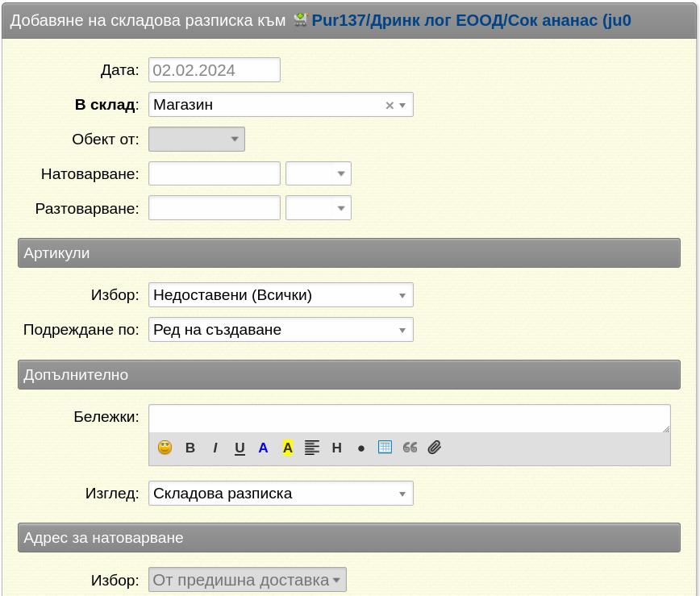Insert a quote block in notes
This screenshot has width=700, height=596.
pos(410,448)
